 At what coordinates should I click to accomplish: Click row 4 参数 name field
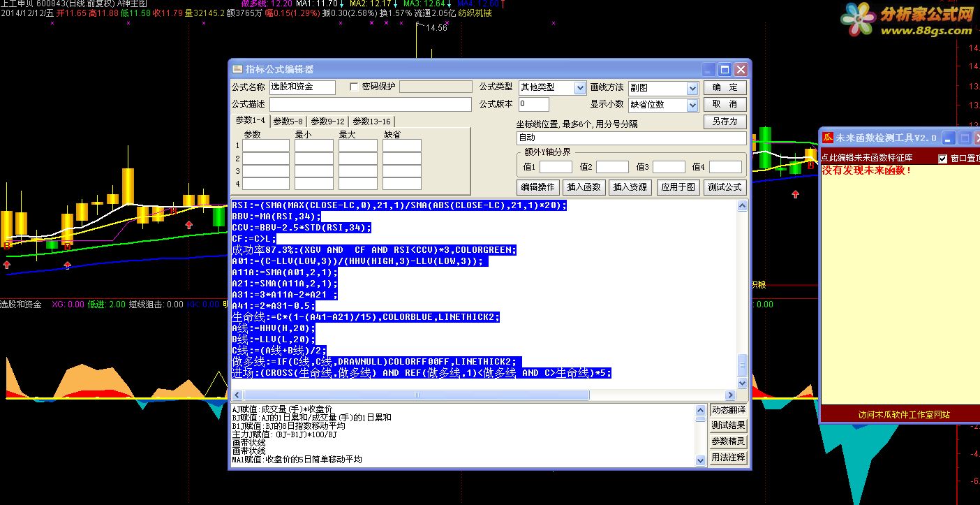[266, 184]
